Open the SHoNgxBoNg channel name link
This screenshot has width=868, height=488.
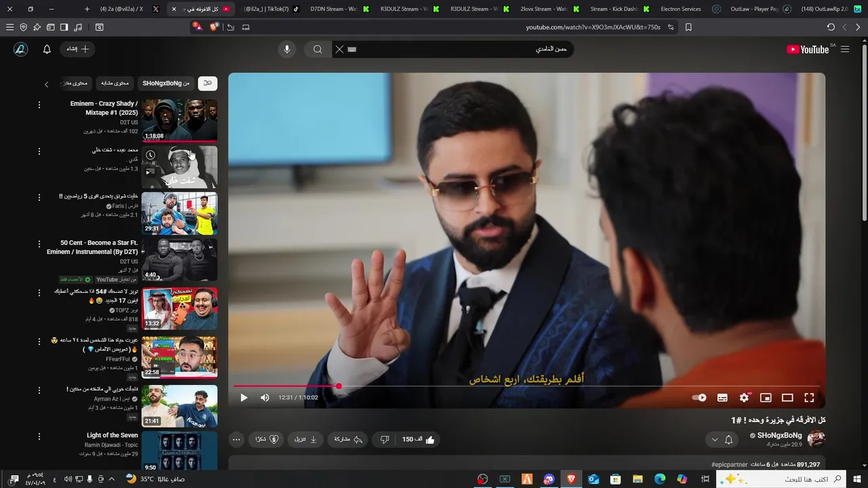(x=779, y=435)
